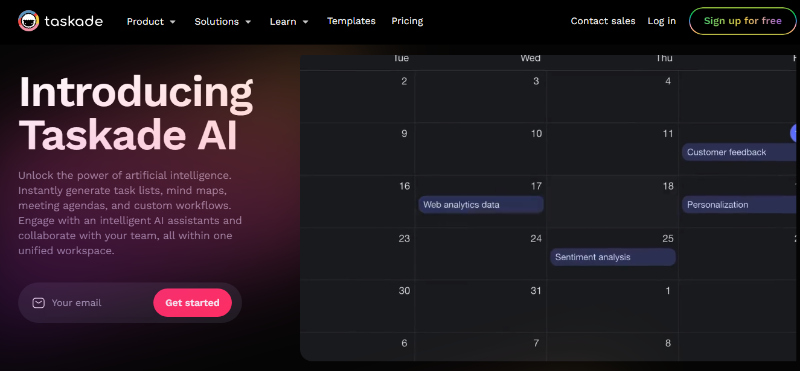
Task: Click the Contact sales link
Action: coord(603,21)
